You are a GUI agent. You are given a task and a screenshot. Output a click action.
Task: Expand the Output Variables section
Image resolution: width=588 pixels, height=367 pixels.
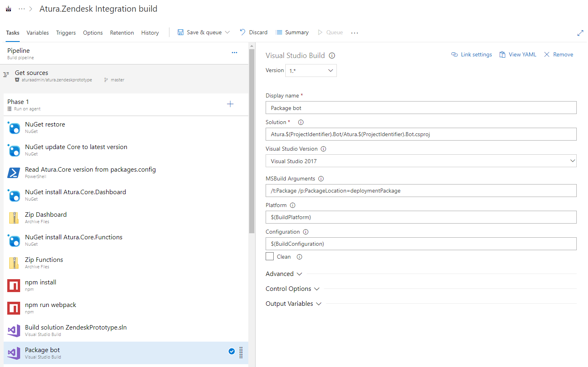[x=293, y=303]
